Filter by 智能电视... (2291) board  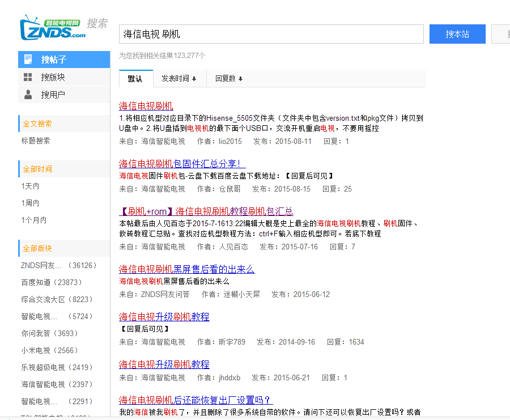(57, 401)
